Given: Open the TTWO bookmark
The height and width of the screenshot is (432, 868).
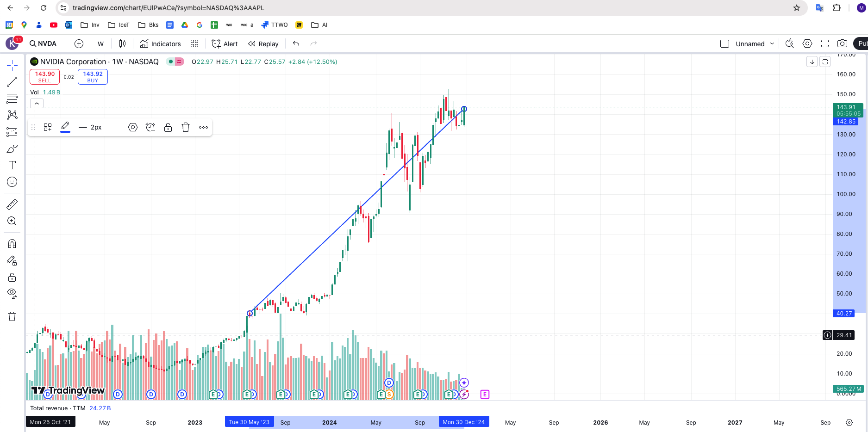Looking at the screenshot, I should tap(275, 25).
